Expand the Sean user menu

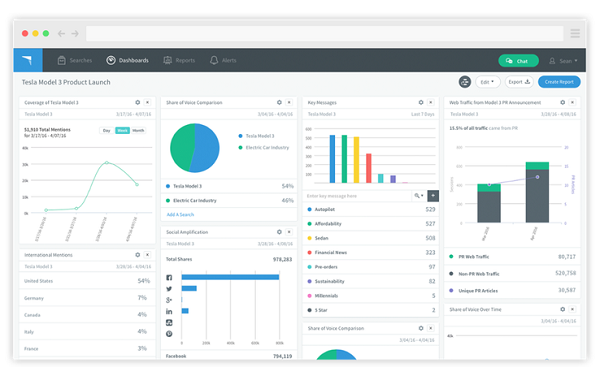[563, 61]
